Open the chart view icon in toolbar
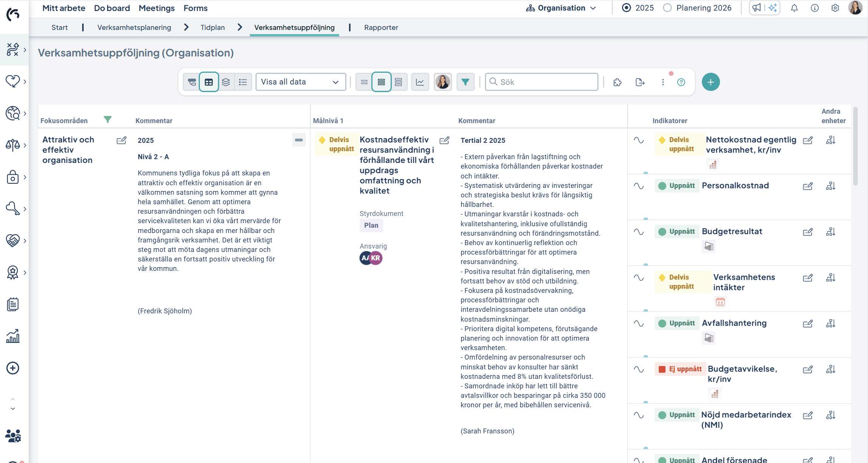The image size is (868, 463). (420, 82)
